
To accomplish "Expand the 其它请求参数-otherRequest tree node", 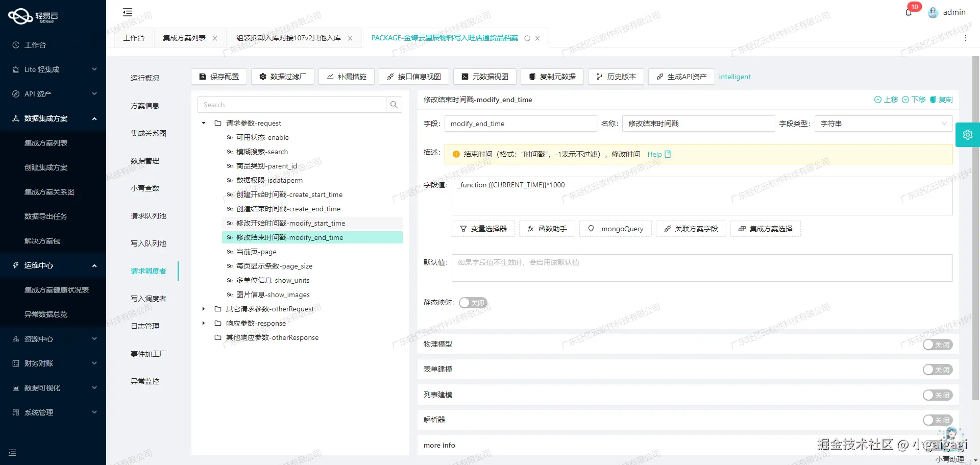I will 203,309.
